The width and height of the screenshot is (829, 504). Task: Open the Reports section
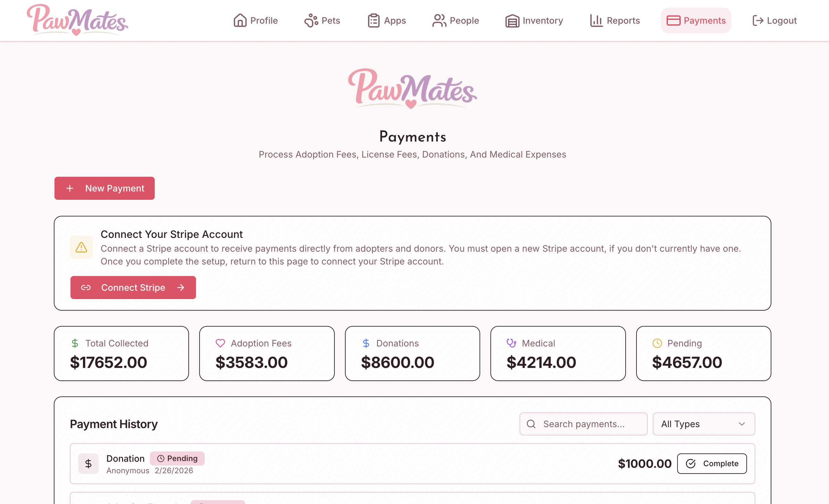click(615, 20)
